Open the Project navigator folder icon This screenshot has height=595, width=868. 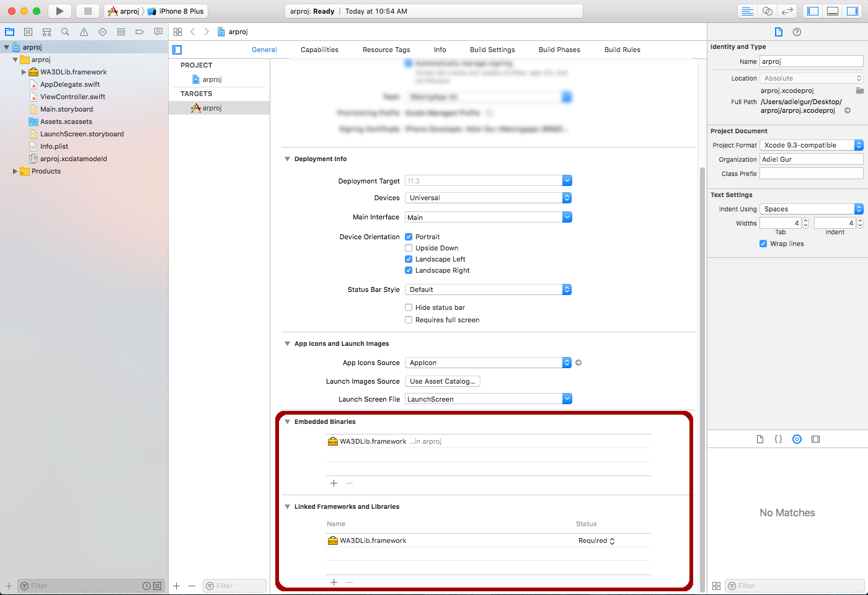point(9,32)
